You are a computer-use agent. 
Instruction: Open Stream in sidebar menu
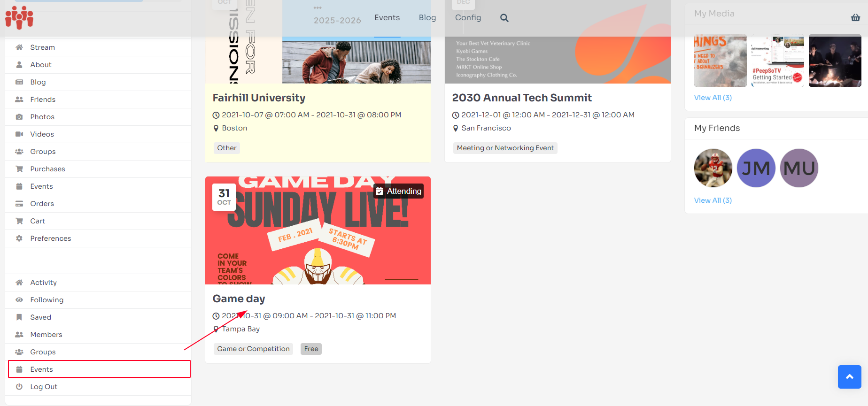point(98,47)
